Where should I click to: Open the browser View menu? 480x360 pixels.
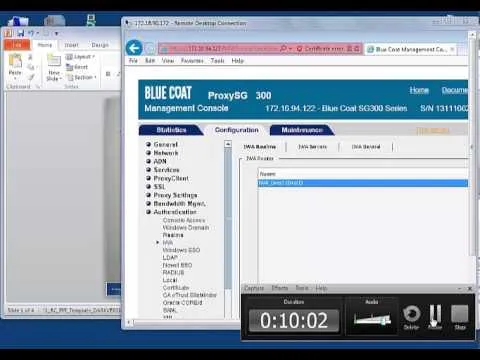168,61
